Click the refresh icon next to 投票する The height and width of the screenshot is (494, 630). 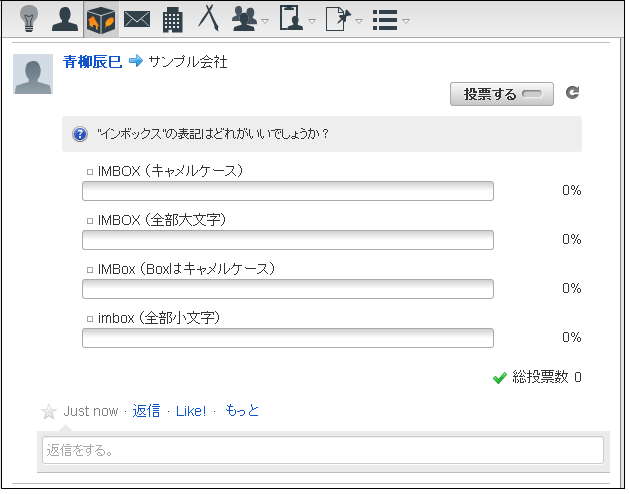(x=572, y=92)
